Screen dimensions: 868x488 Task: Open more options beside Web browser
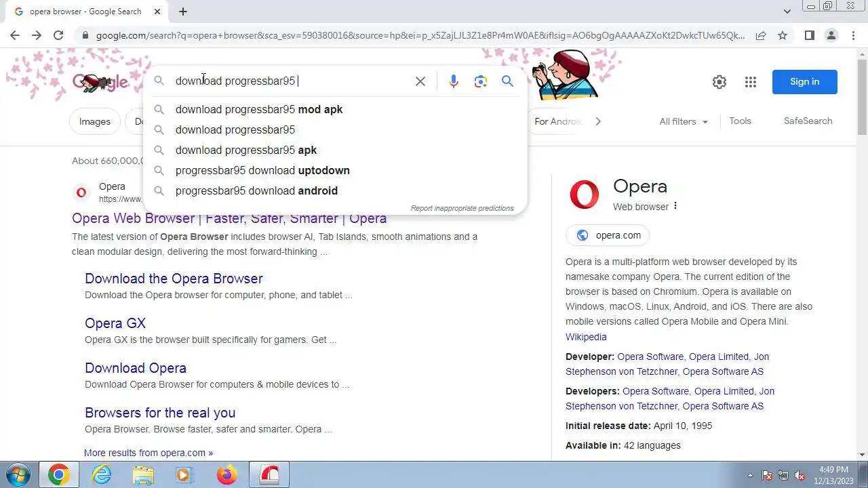[675, 206]
